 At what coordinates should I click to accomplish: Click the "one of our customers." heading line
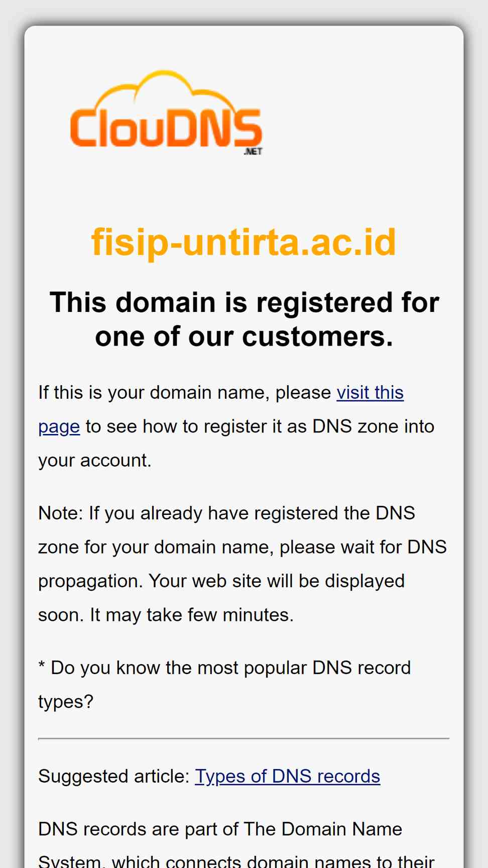coord(244,336)
